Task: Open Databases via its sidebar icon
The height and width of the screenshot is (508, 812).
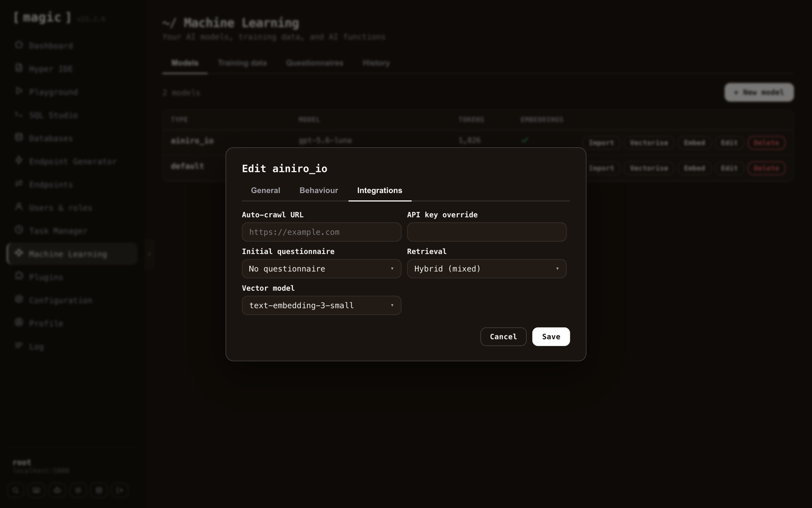Action: pyautogui.click(x=19, y=138)
